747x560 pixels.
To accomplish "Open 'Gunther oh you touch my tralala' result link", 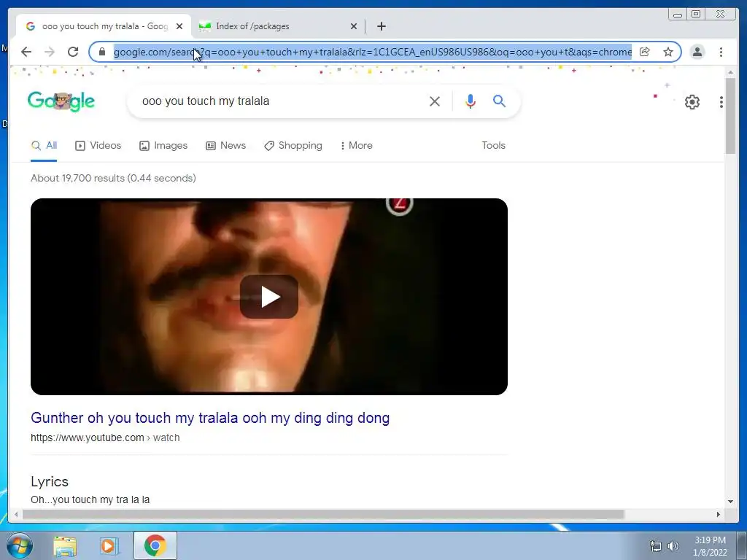I will coord(210,418).
